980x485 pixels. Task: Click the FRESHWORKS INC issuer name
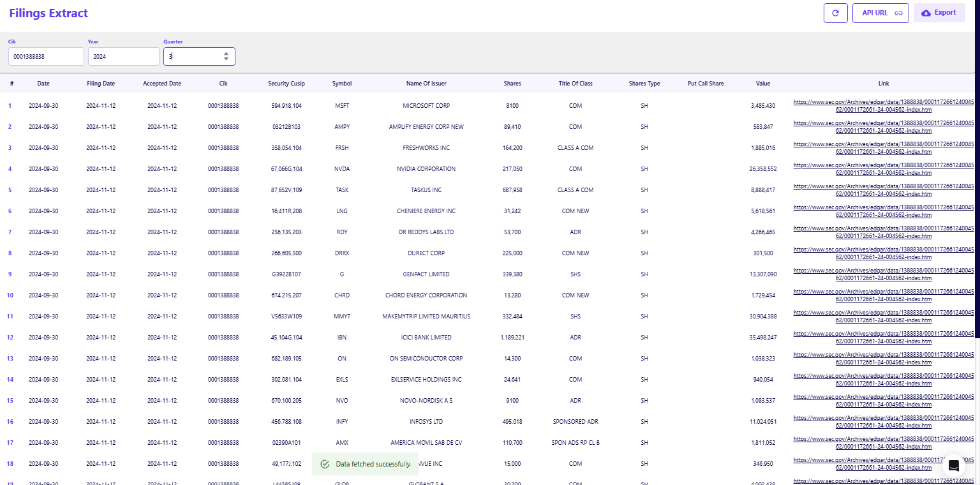426,148
